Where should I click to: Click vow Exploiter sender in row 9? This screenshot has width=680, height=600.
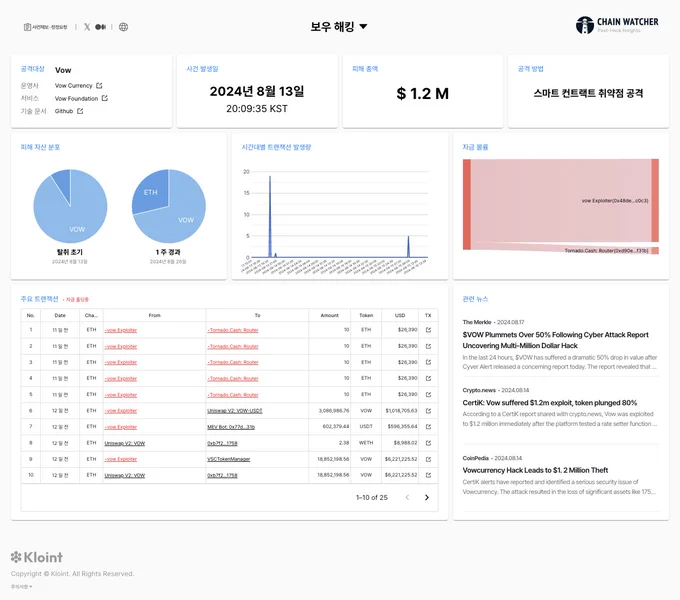tap(121, 459)
